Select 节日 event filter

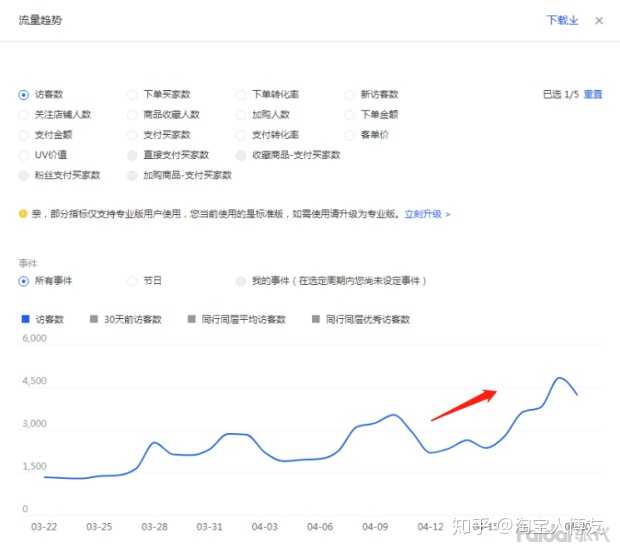tap(133, 281)
